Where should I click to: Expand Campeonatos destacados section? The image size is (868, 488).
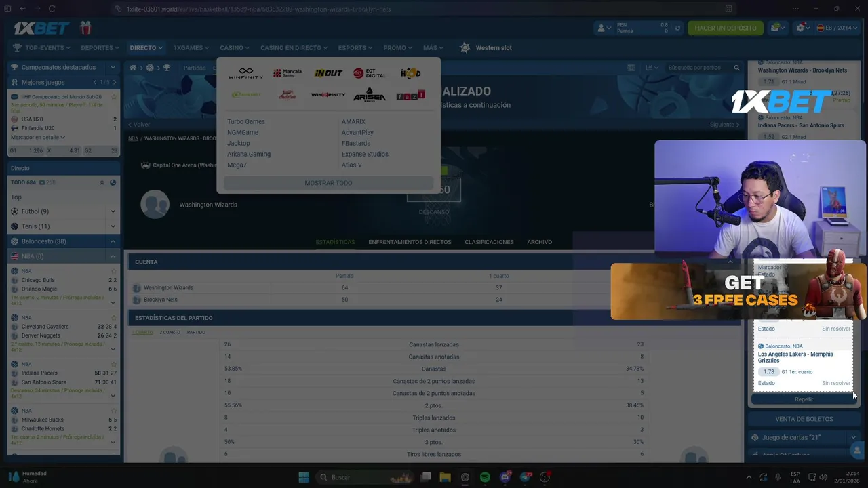click(113, 67)
